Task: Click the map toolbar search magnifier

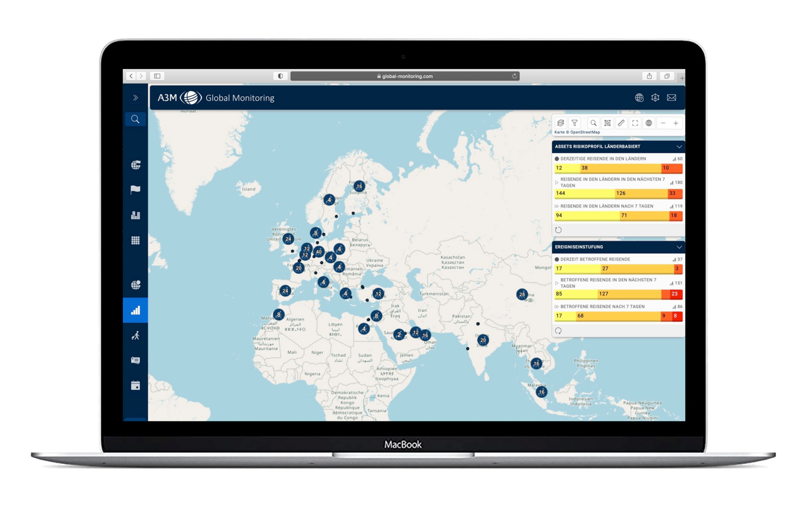Action: (593, 123)
